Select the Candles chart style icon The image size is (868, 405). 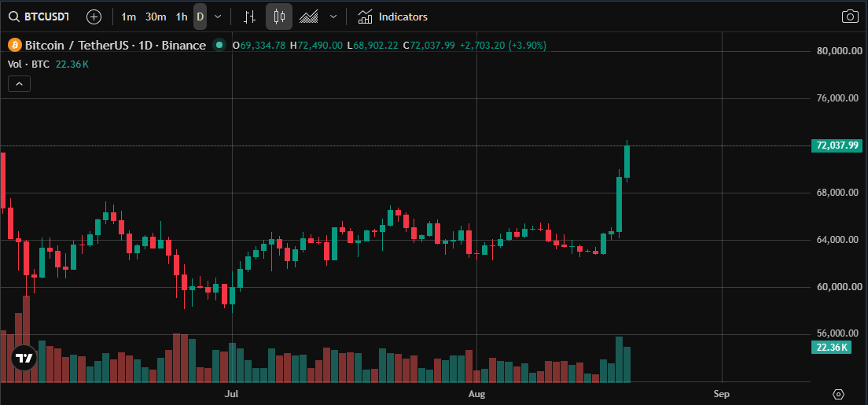click(279, 17)
